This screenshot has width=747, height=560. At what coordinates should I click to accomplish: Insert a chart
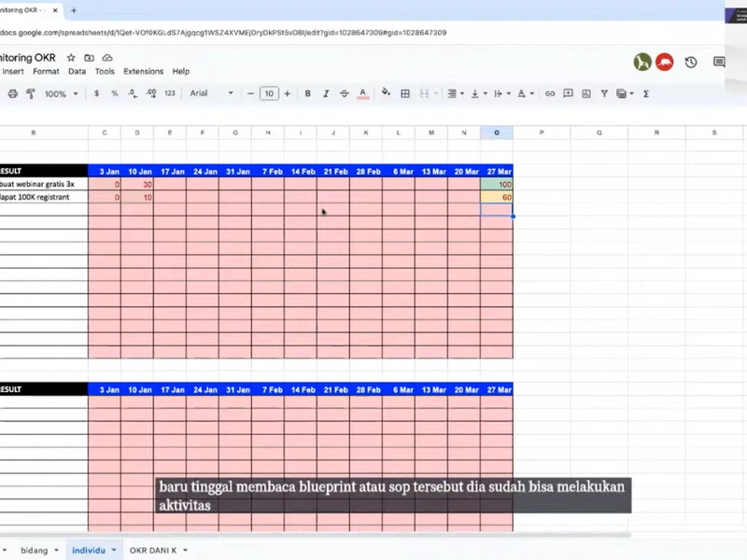tap(586, 93)
